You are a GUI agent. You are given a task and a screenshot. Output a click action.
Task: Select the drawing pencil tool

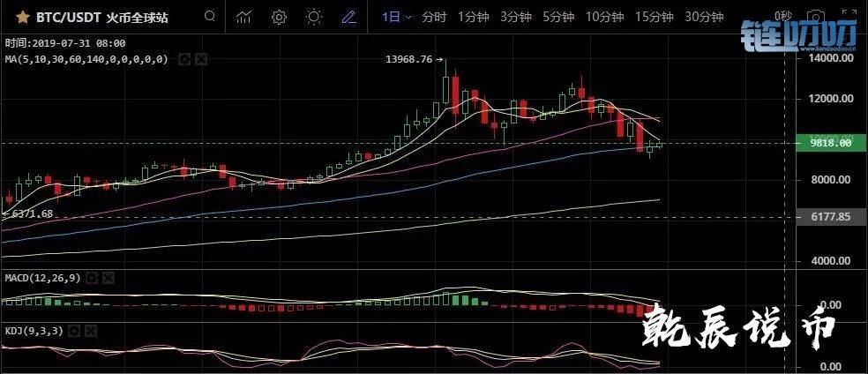[348, 17]
